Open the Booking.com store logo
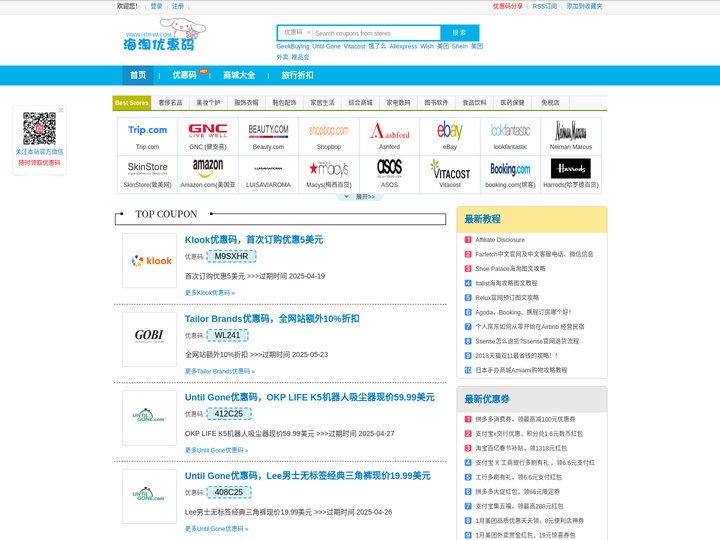The image size is (720, 540). (510, 169)
